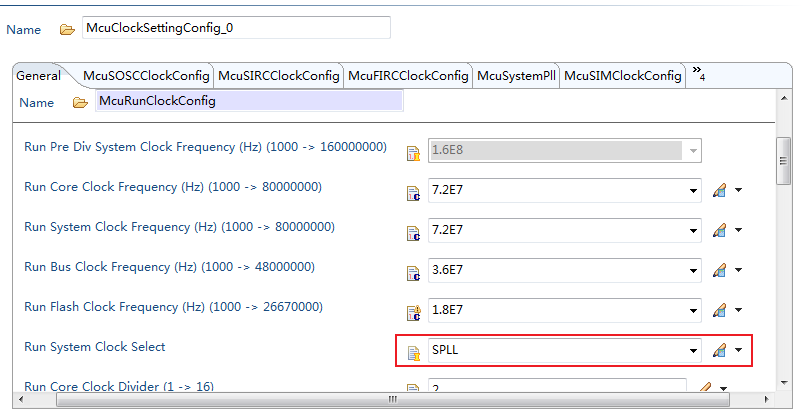The image size is (805, 419).
Task: Expand edit options arrow for Run Bus Clock Frequency
Action: 738,270
